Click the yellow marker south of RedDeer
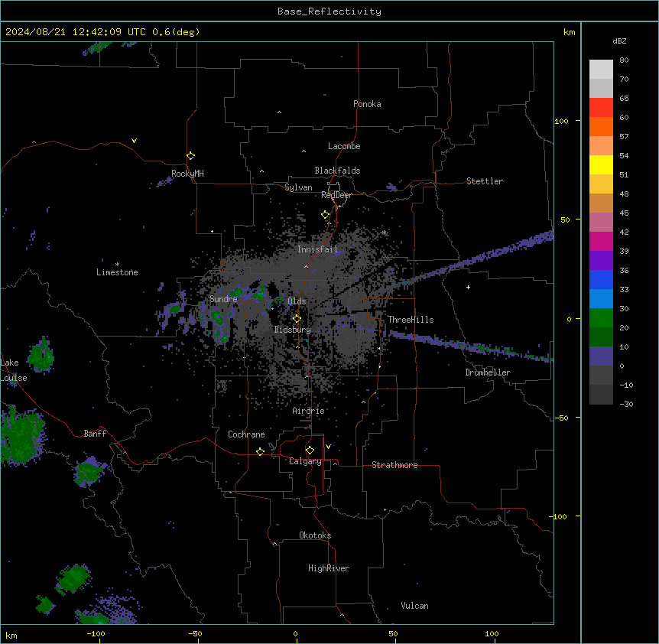Viewport: 659px width, 644px height. [325, 215]
